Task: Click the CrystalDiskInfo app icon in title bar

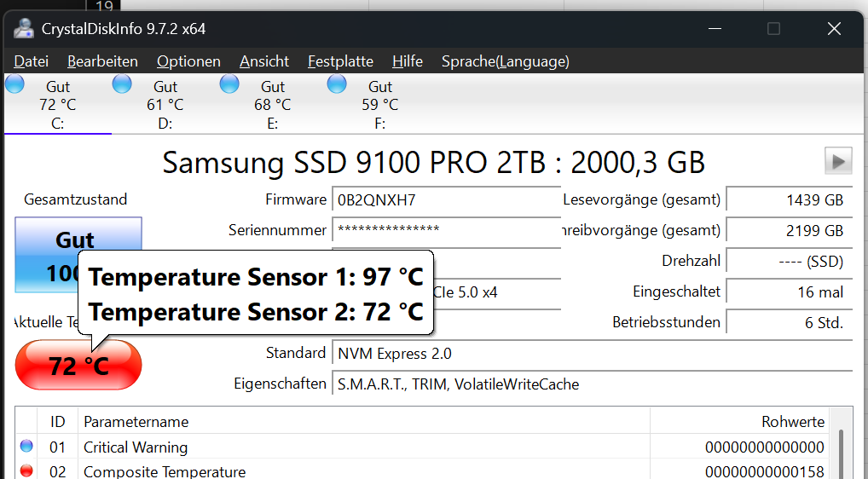Action: coord(24,28)
